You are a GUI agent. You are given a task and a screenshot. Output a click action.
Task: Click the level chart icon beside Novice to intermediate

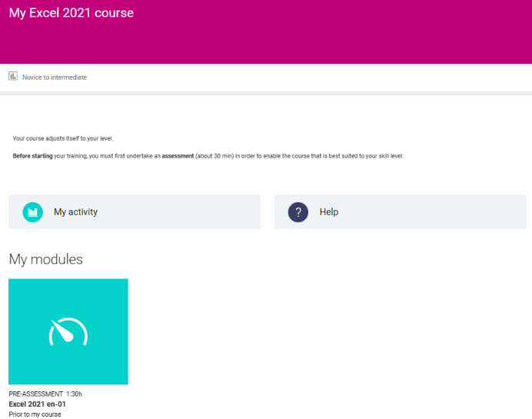click(x=13, y=76)
